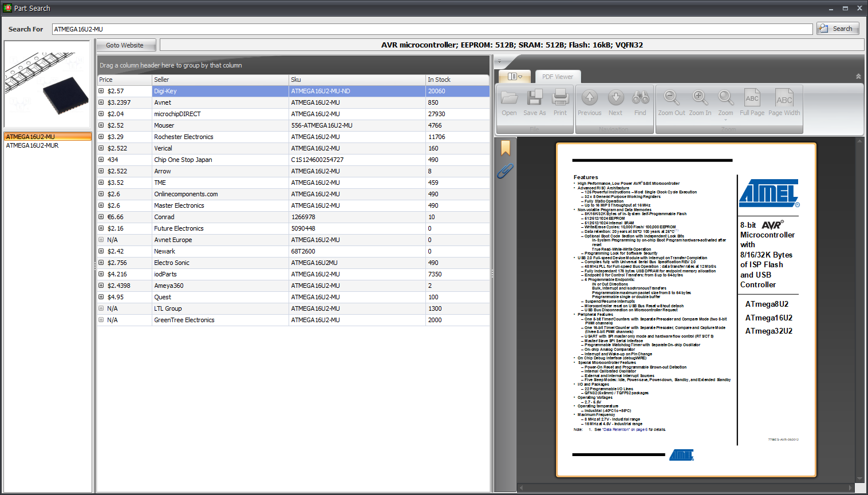Expand the Arrow row
This screenshot has height=495, width=868.
101,171
